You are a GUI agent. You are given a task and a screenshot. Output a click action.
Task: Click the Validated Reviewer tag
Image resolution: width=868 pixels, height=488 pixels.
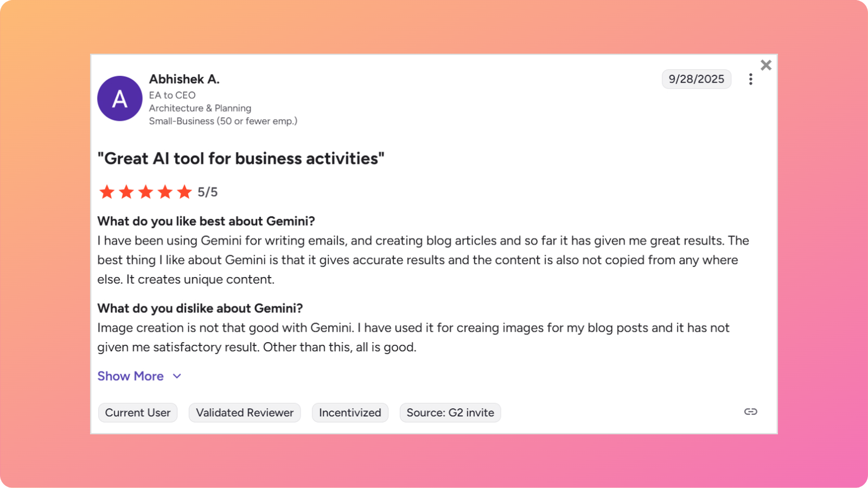(244, 412)
